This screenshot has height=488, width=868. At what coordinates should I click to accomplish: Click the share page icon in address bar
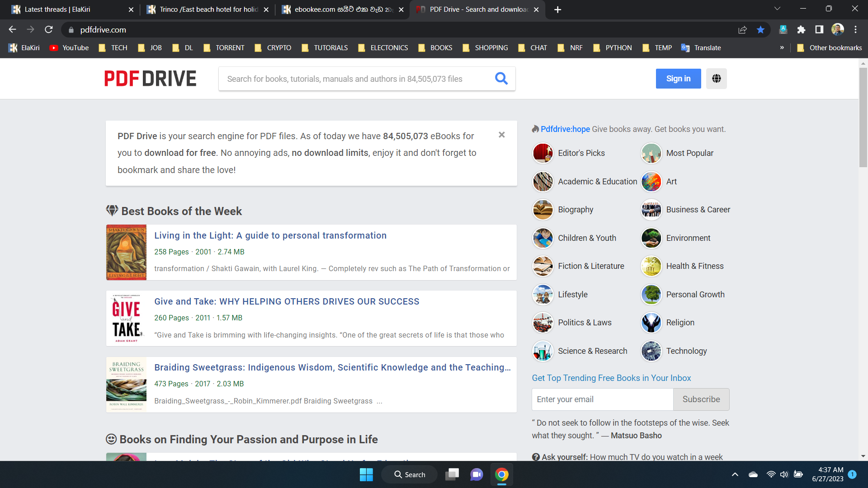742,30
